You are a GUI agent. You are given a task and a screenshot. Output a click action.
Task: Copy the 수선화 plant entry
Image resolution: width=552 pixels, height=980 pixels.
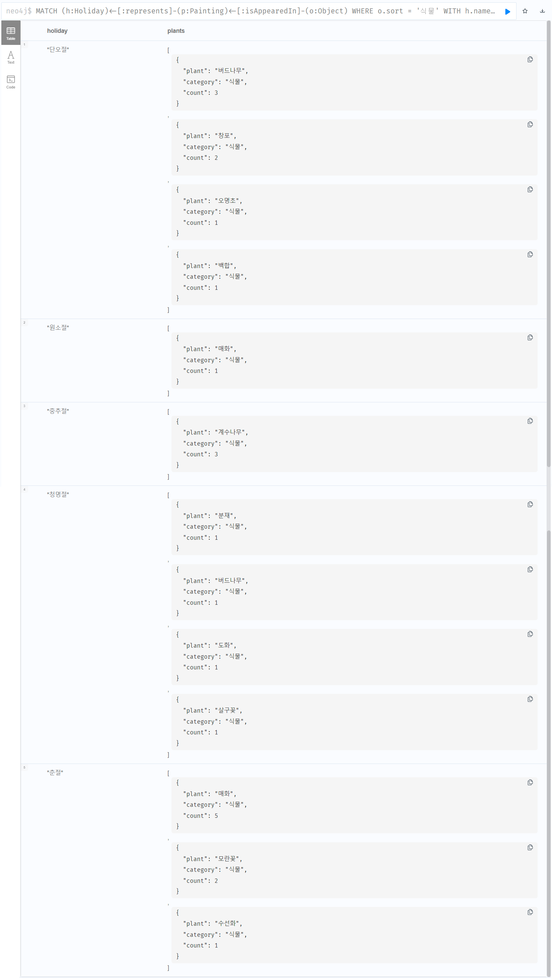[530, 912]
